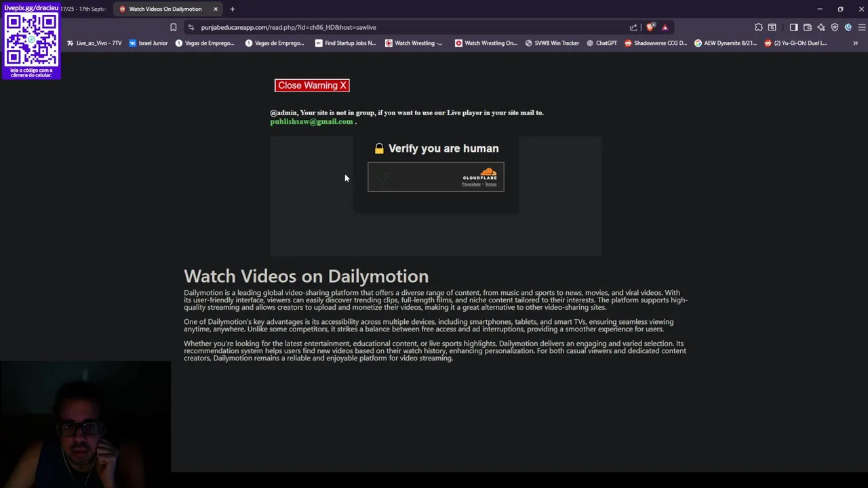
Task: Open Brave Rewards triangle icon
Action: coord(665,27)
